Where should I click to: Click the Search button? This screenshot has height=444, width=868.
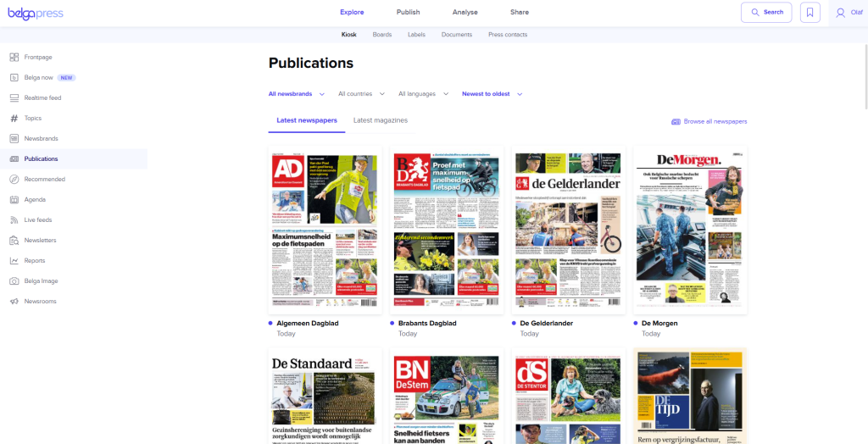(x=766, y=12)
